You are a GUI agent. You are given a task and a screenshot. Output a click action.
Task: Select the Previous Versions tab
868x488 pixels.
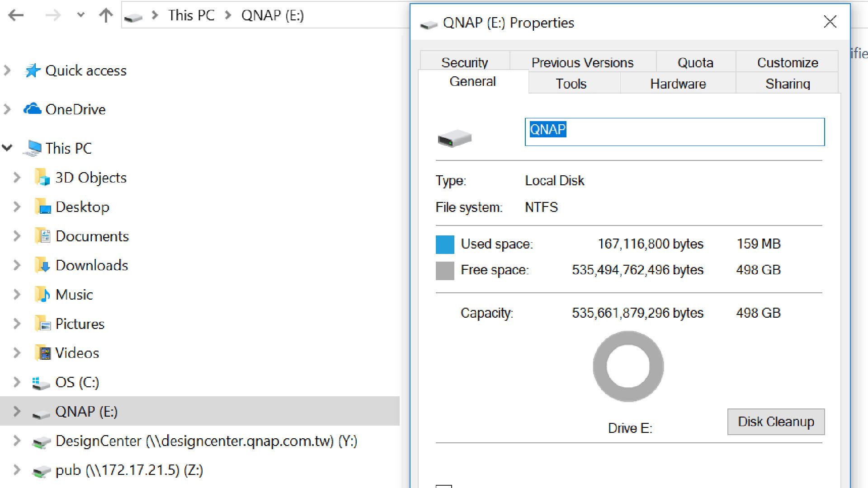(582, 62)
